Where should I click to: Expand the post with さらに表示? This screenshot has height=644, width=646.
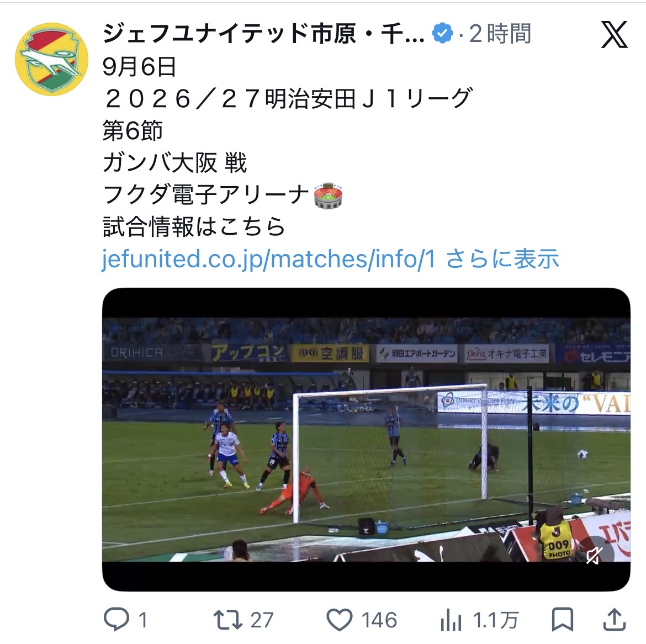tap(502, 258)
